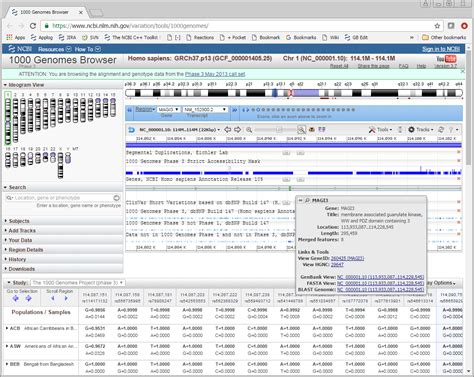Open the NM_152900.2 transcript dropdown

click(205, 109)
